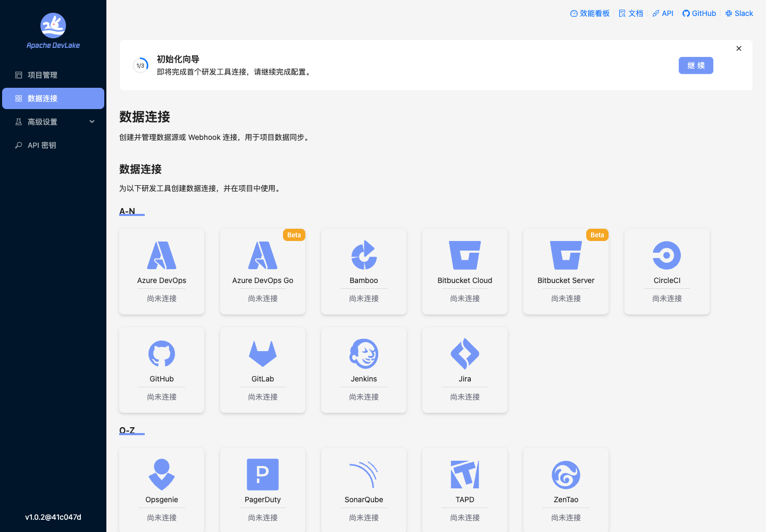Viewport: 766px width, 532px height.
Task: Click the API 密钥 key icon
Action: [x=19, y=145]
